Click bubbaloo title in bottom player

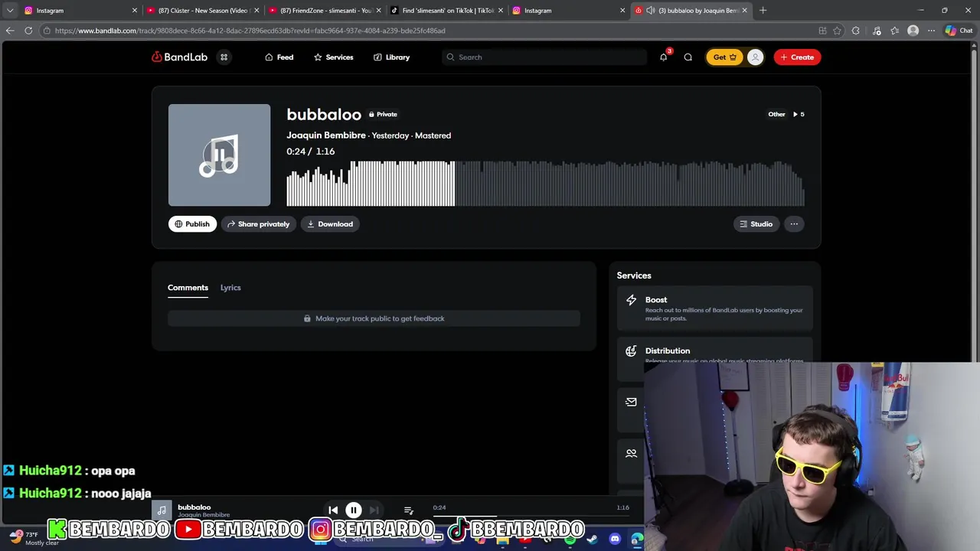(x=194, y=507)
